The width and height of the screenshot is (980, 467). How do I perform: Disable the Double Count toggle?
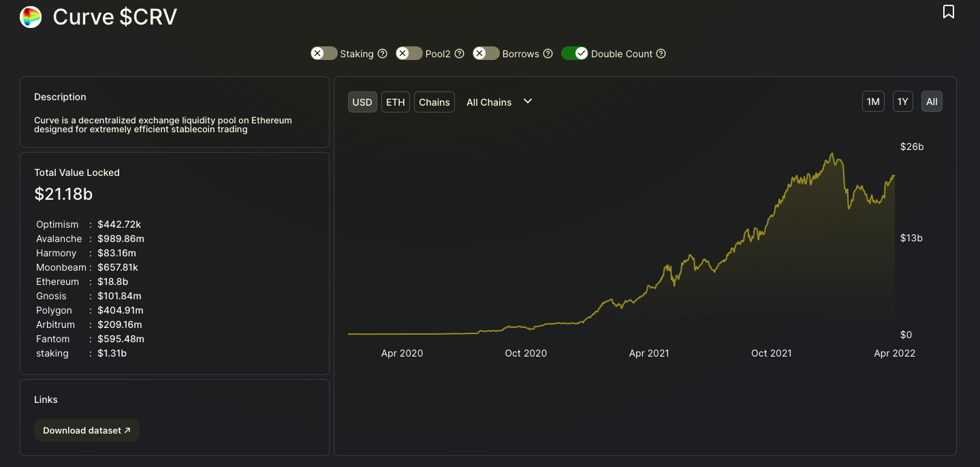[x=575, y=53]
